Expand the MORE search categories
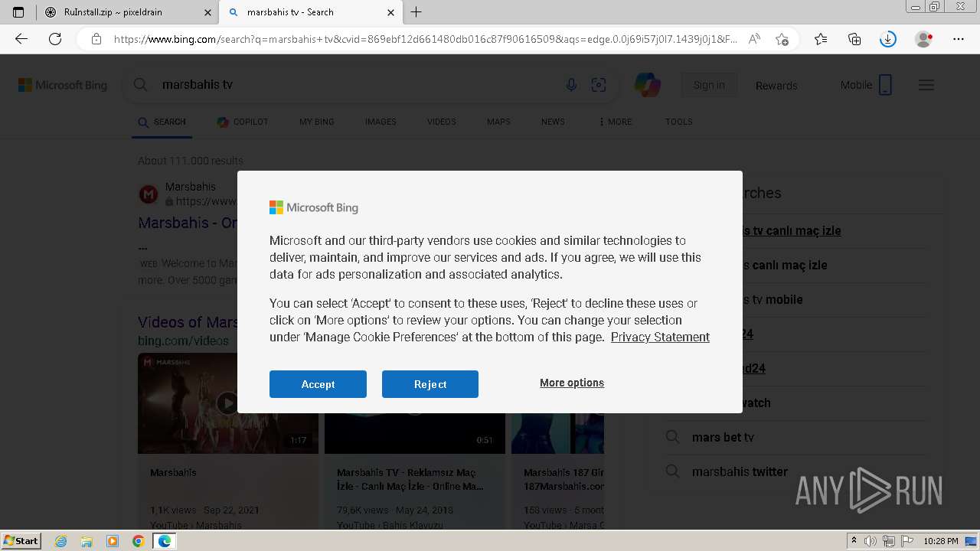 [x=616, y=122]
